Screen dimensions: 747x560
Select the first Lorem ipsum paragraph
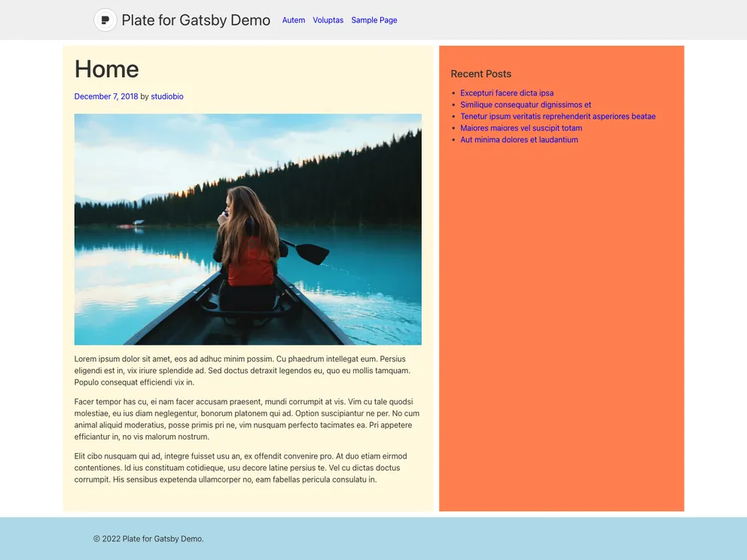click(241, 370)
